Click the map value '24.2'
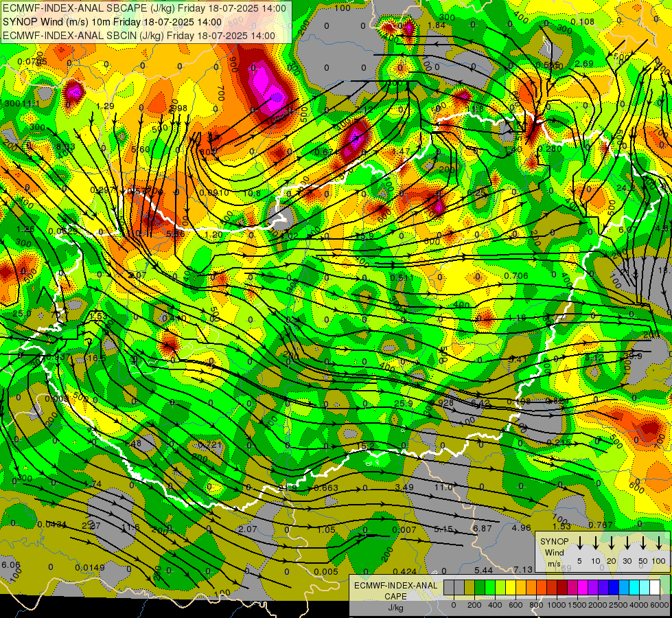 [x=625, y=188]
